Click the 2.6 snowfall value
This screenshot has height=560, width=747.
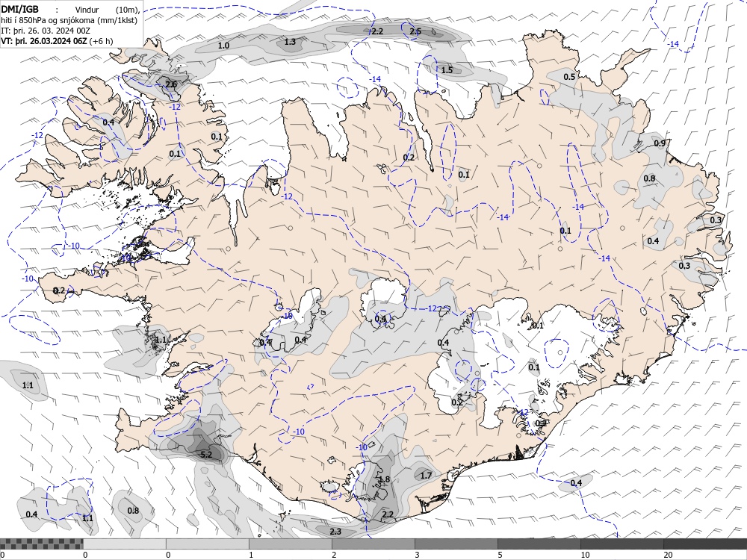(171, 84)
